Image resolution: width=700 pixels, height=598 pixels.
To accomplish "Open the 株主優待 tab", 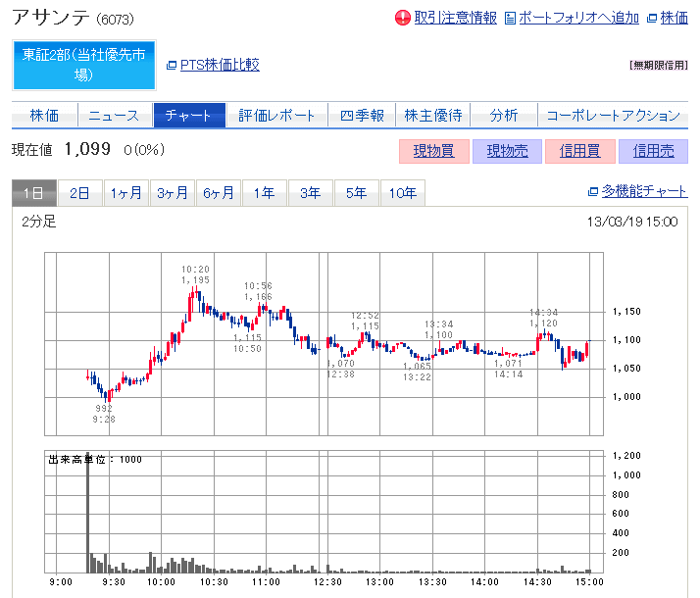I will pyautogui.click(x=433, y=116).
